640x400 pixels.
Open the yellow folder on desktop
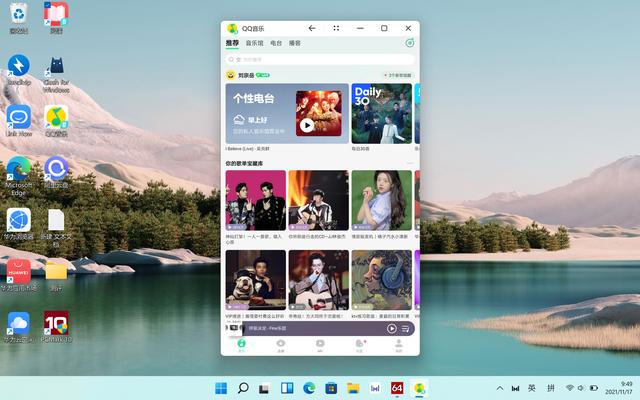tap(56, 276)
